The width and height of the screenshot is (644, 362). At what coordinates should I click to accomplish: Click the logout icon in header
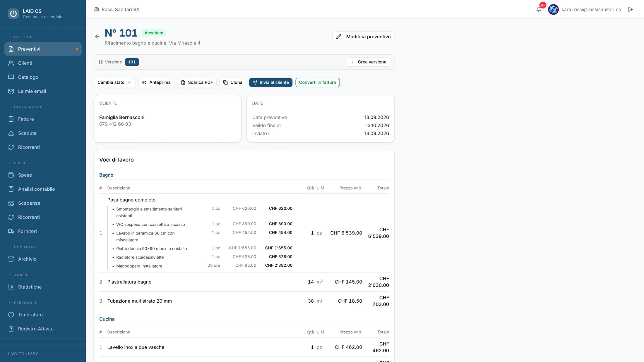[631, 9]
